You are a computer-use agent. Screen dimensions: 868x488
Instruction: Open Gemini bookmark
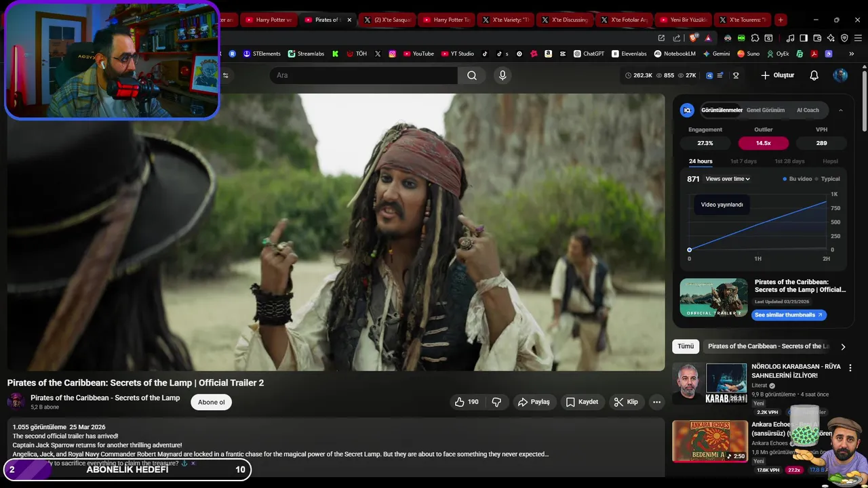[x=717, y=54]
